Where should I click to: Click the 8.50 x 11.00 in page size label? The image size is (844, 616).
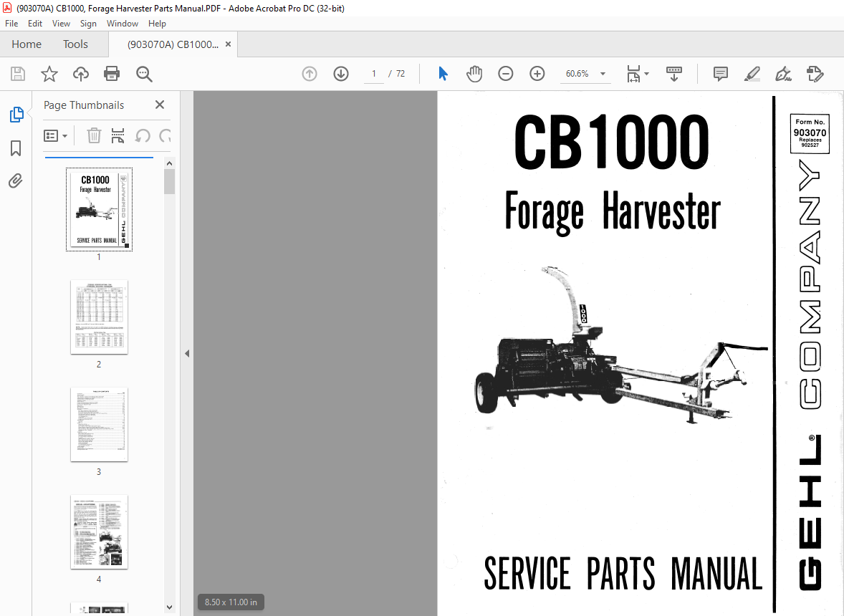point(231,602)
